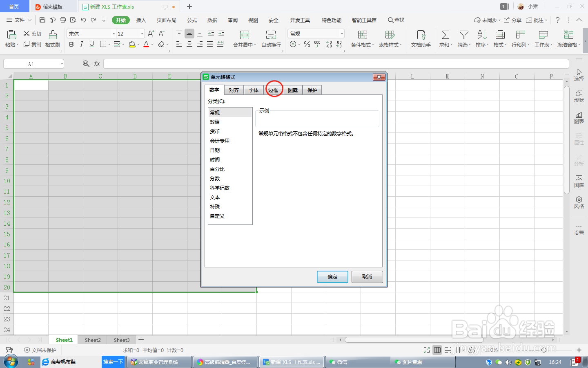Switch to the Pattern (图案) tab in dialog
Image resolution: width=588 pixels, height=368 pixels.
pos(293,90)
